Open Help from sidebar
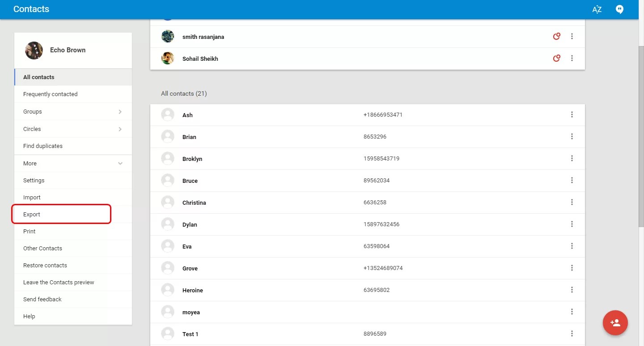This screenshot has width=644, height=346. pos(73,316)
